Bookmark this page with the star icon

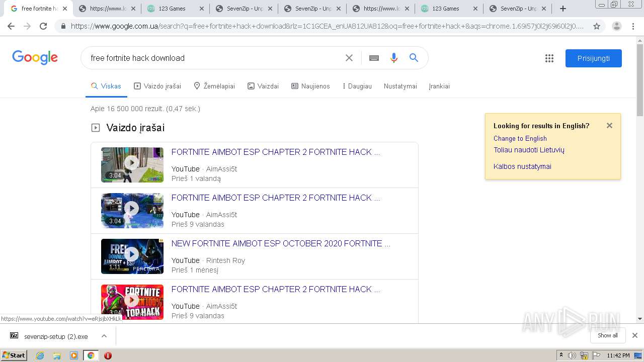point(597,26)
